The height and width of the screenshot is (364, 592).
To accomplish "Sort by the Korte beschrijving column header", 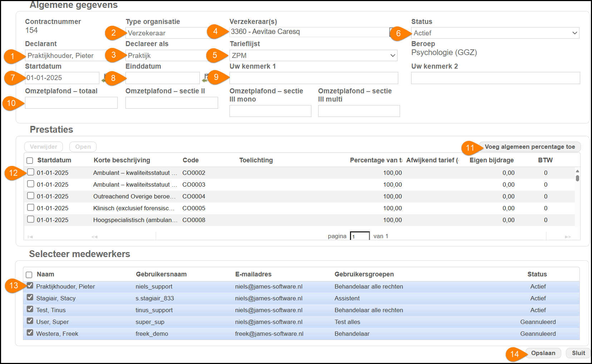I will tap(122, 160).
